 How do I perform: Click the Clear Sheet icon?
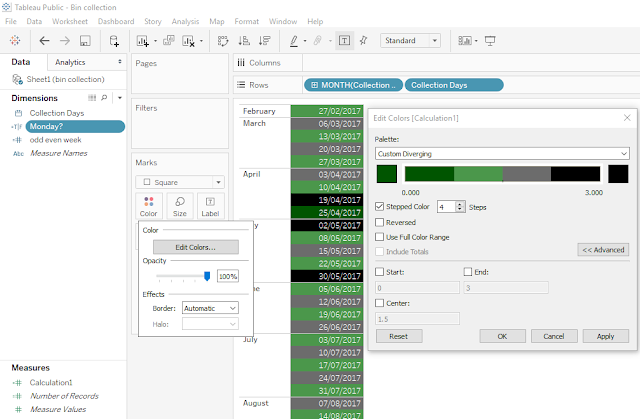coord(188,41)
